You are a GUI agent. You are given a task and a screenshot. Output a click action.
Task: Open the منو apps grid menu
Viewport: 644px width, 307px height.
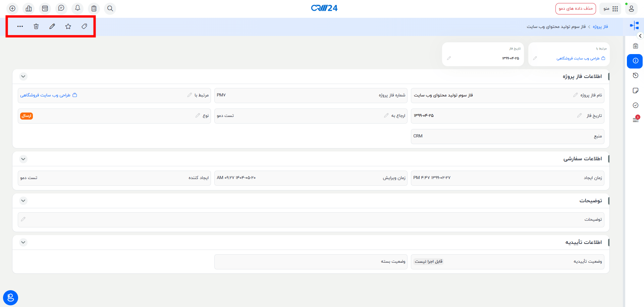point(611,8)
